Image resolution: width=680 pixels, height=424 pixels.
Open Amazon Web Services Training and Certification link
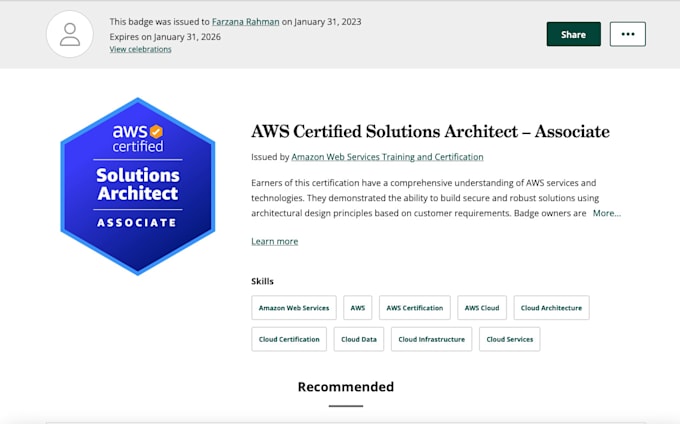coord(387,157)
